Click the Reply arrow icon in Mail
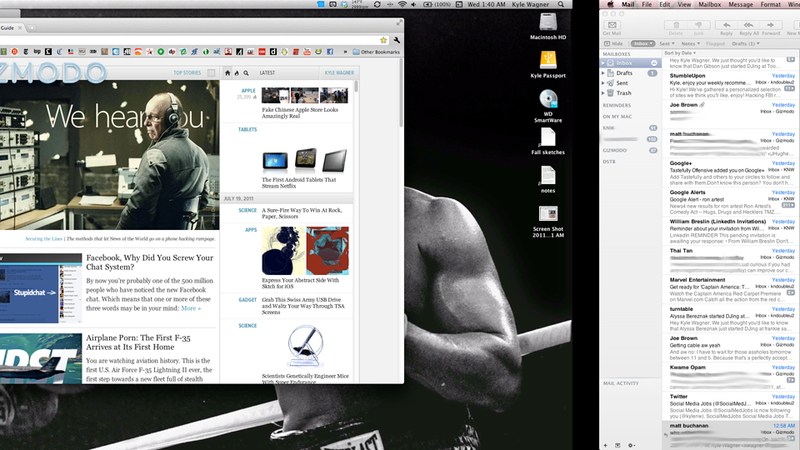This screenshot has height=450, width=800. point(727,25)
